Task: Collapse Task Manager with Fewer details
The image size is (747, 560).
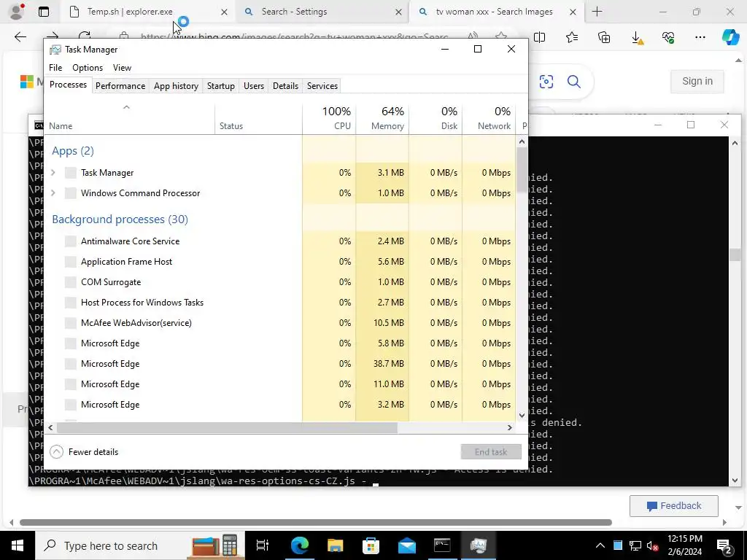Action: pos(85,452)
